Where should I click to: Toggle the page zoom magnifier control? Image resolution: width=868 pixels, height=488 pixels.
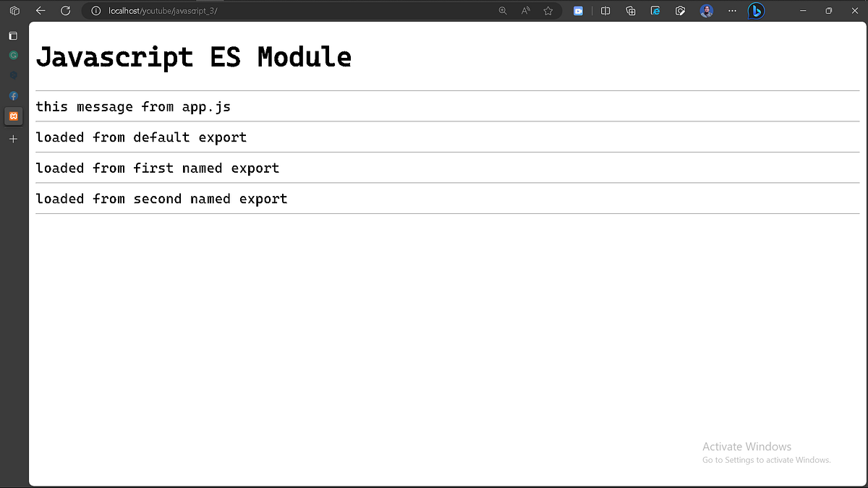tap(503, 10)
